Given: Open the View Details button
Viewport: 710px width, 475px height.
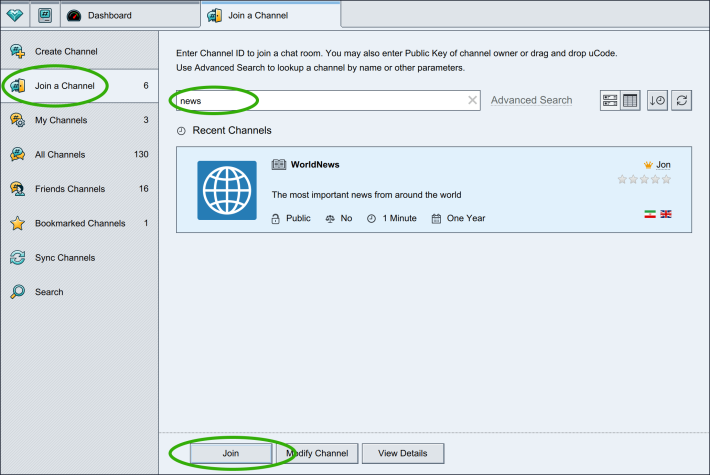Looking at the screenshot, I should click(403, 453).
